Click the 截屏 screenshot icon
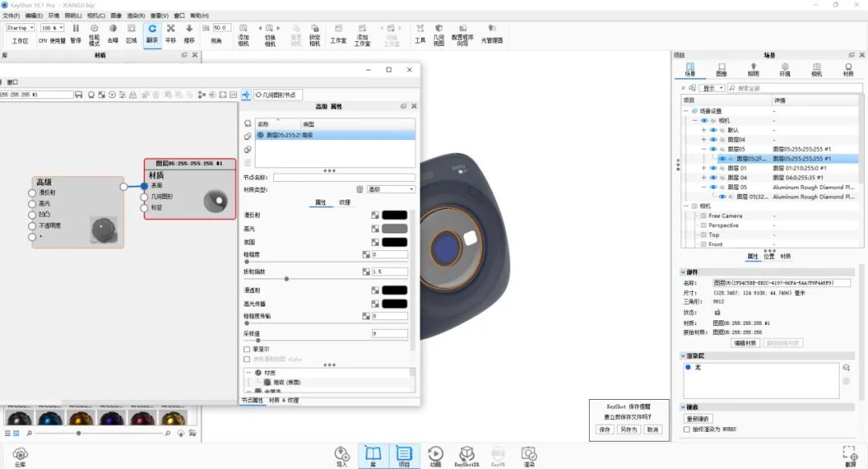This screenshot has width=868, height=469. coord(850,457)
